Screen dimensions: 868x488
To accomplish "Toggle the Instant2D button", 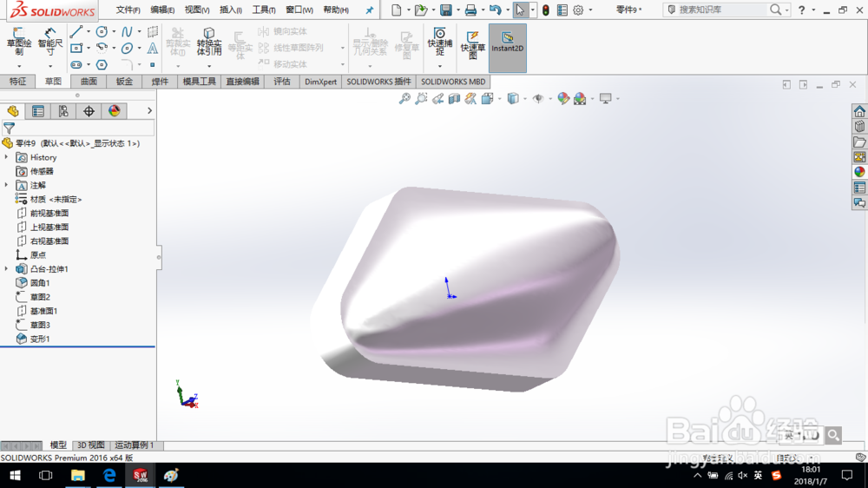I will 508,48.
